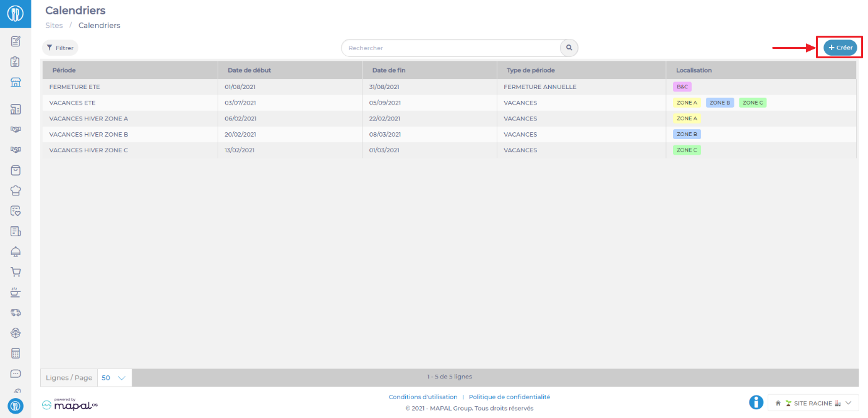Select the VACANCES HIVER ZONE A row
The height and width of the screenshot is (418, 868).
coord(448,118)
